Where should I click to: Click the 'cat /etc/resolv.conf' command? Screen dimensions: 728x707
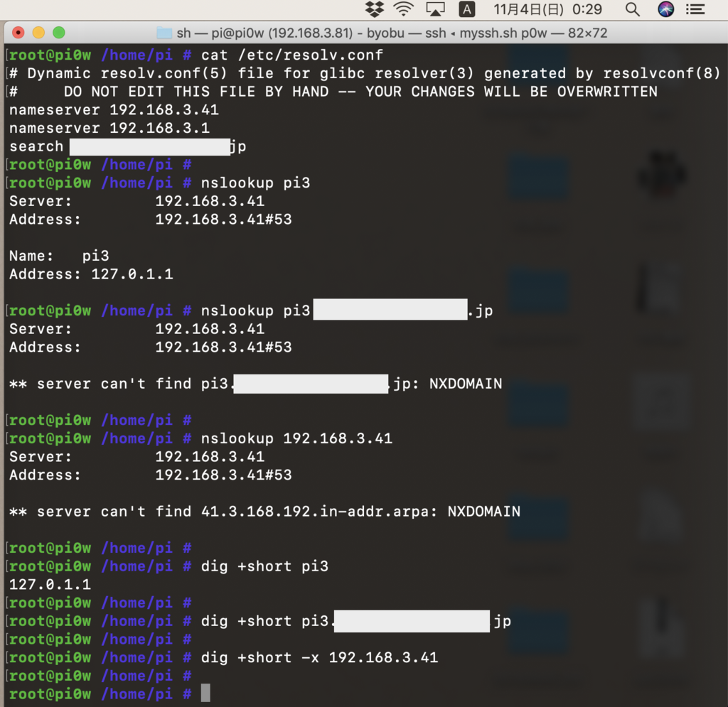click(x=292, y=55)
